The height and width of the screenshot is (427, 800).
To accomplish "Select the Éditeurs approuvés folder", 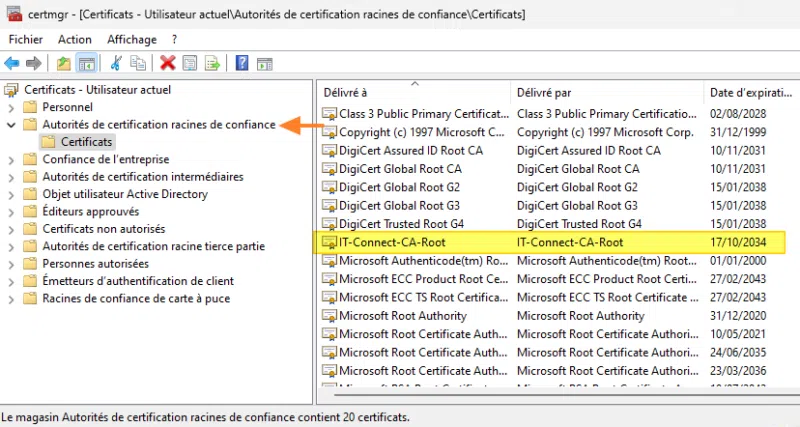I will (x=90, y=211).
